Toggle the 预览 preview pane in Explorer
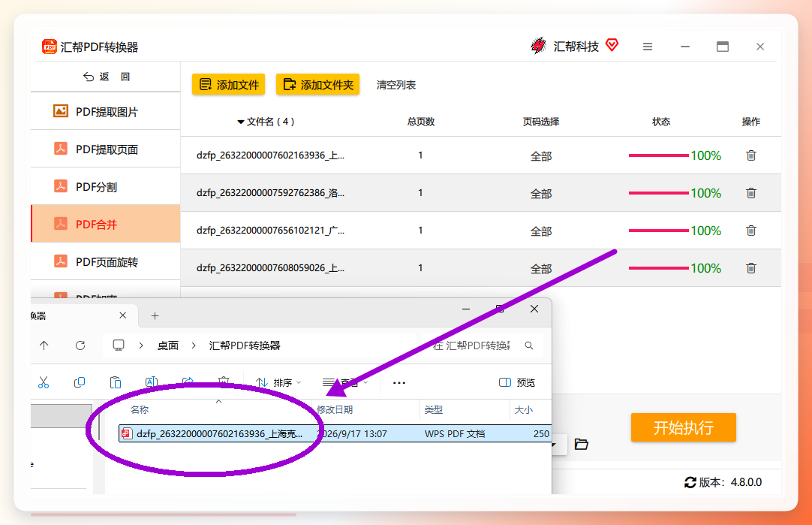This screenshot has width=812, height=525. click(x=517, y=382)
